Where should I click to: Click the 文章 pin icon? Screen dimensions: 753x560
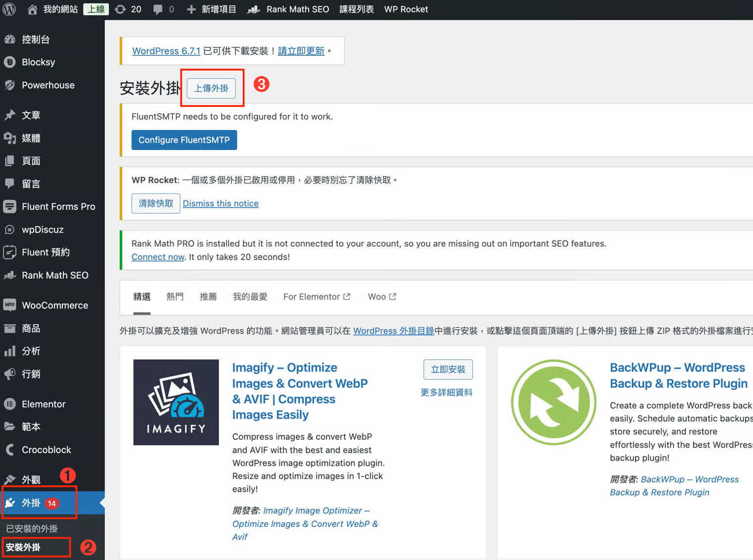(x=10, y=115)
